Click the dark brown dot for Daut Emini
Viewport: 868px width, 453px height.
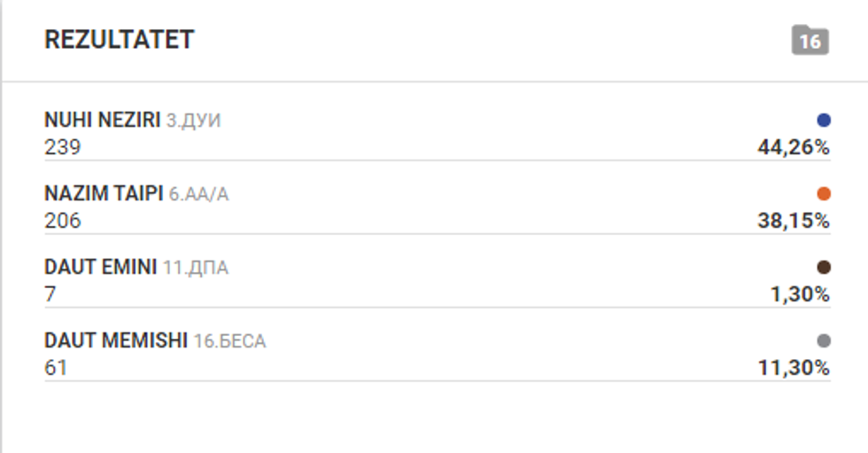pos(824,267)
